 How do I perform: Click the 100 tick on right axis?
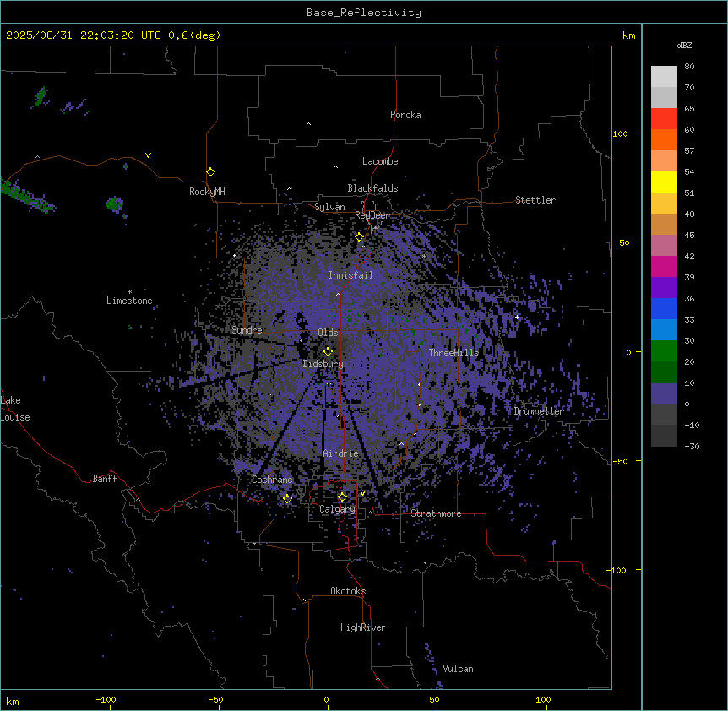pyautogui.click(x=620, y=133)
